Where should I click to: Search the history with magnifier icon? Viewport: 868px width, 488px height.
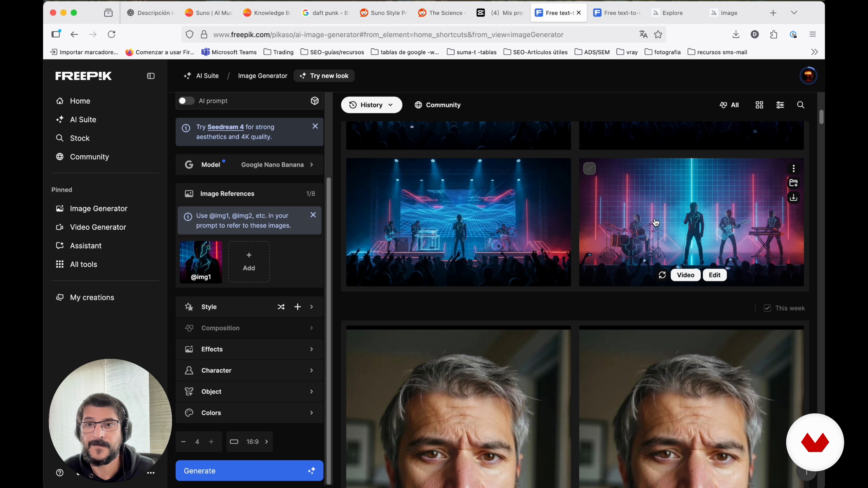click(x=801, y=105)
